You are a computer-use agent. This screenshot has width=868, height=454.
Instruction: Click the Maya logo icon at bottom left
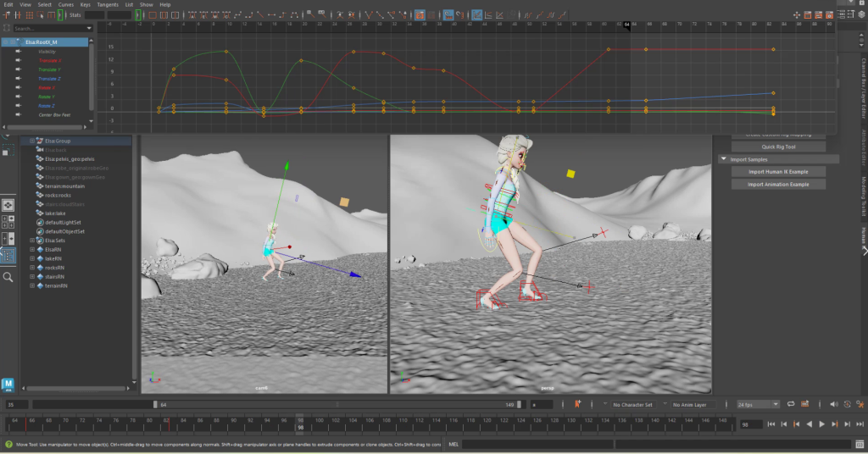[8, 385]
